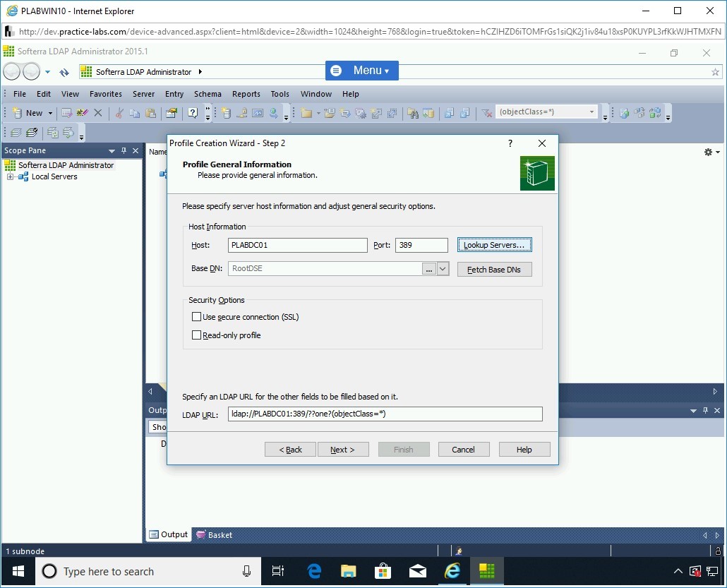Click the clear filter funnel icon

click(x=486, y=113)
